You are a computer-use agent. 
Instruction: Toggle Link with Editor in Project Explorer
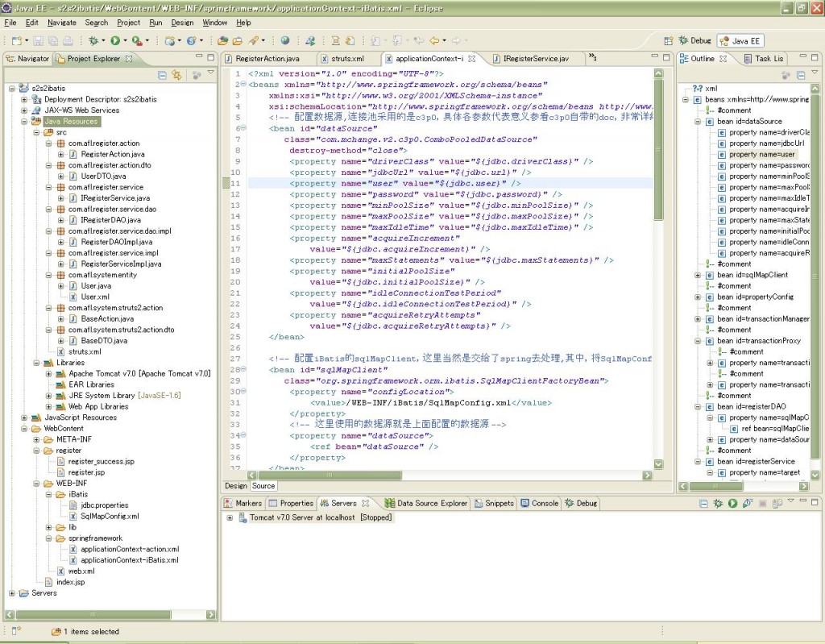pos(176,75)
